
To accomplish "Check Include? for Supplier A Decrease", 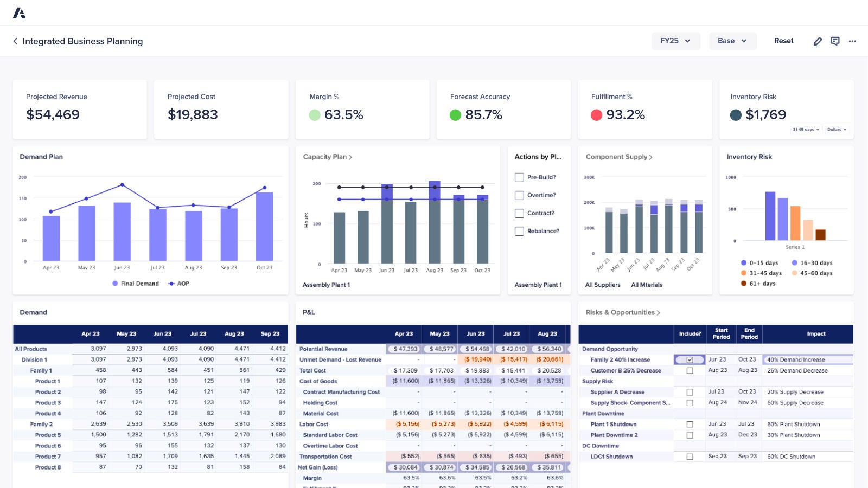I will (690, 392).
